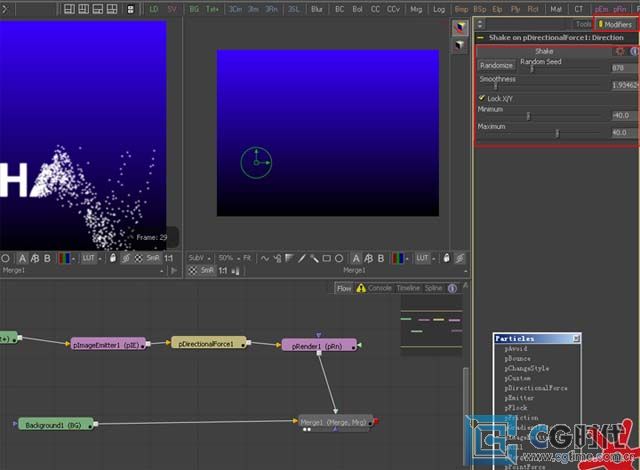This screenshot has width=640, height=470.
Task: Click the Smoothness value field
Action: point(624,85)
